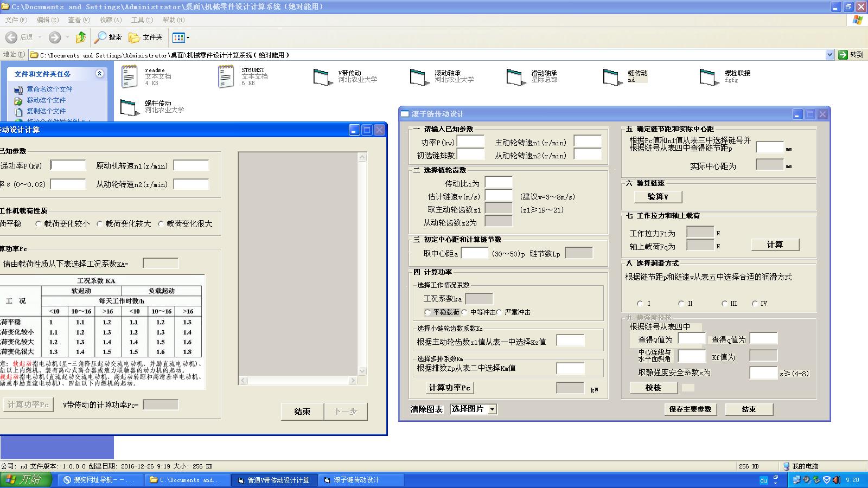Open the Forward button history dropdown arrow

click(67, 37)
